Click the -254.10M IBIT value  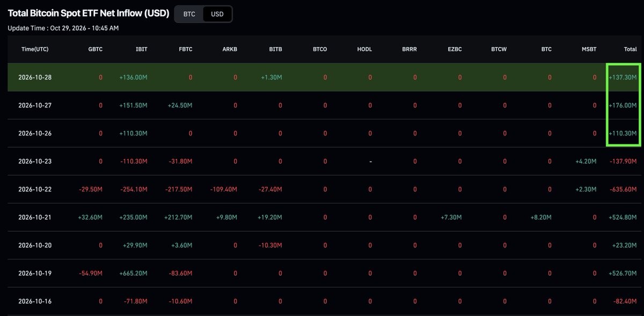[134, 189]
